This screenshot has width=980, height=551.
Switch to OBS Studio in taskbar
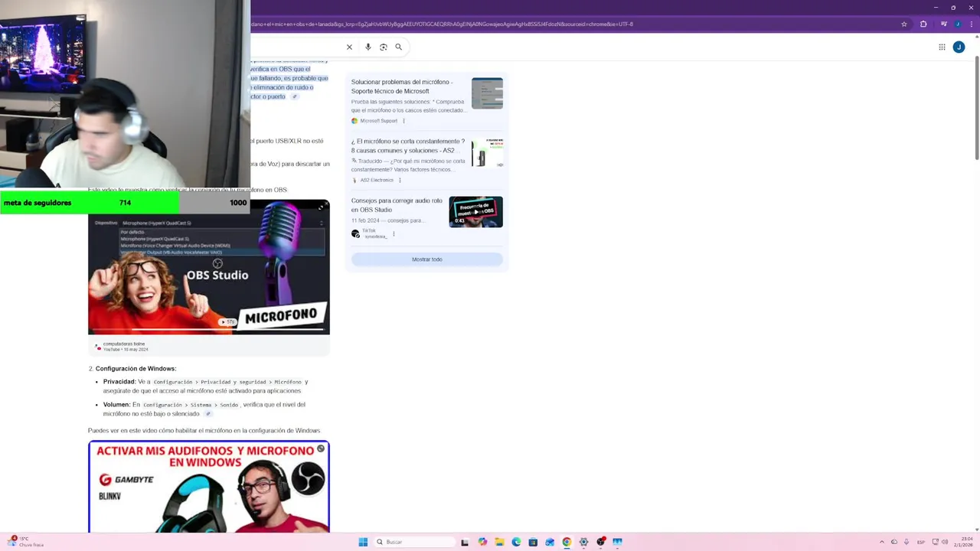click(x=601, y=542)
